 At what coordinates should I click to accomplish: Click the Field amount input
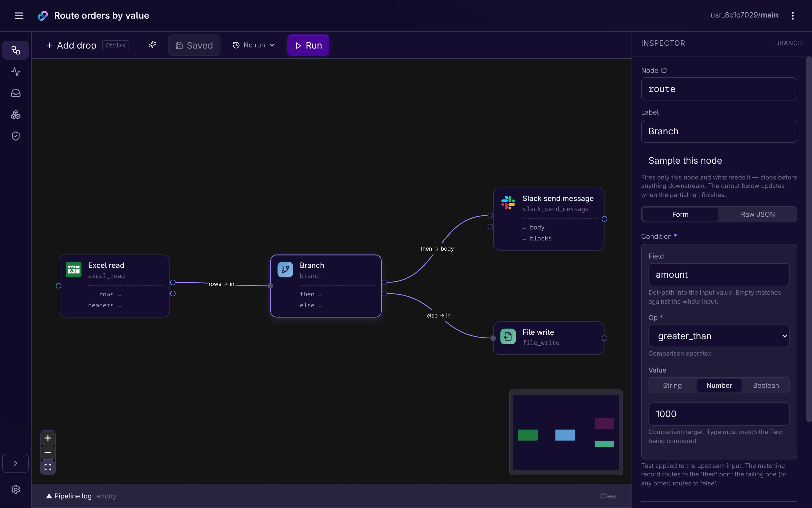pos(719,275)
